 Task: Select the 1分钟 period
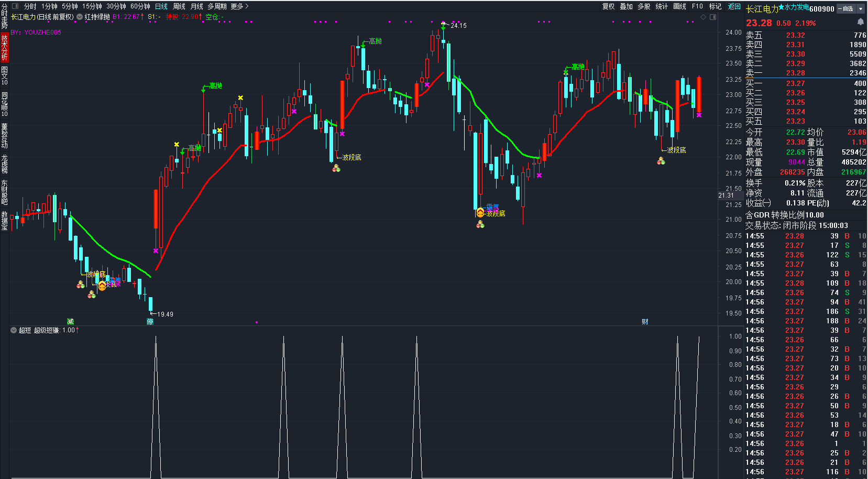click(x=49, y=6)
